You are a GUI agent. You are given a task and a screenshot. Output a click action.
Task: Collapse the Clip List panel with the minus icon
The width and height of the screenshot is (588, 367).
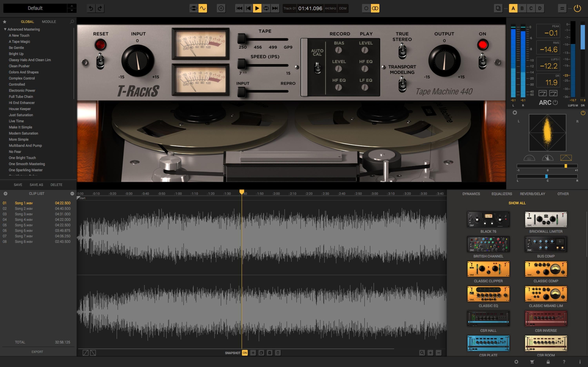tap(72, 193)
